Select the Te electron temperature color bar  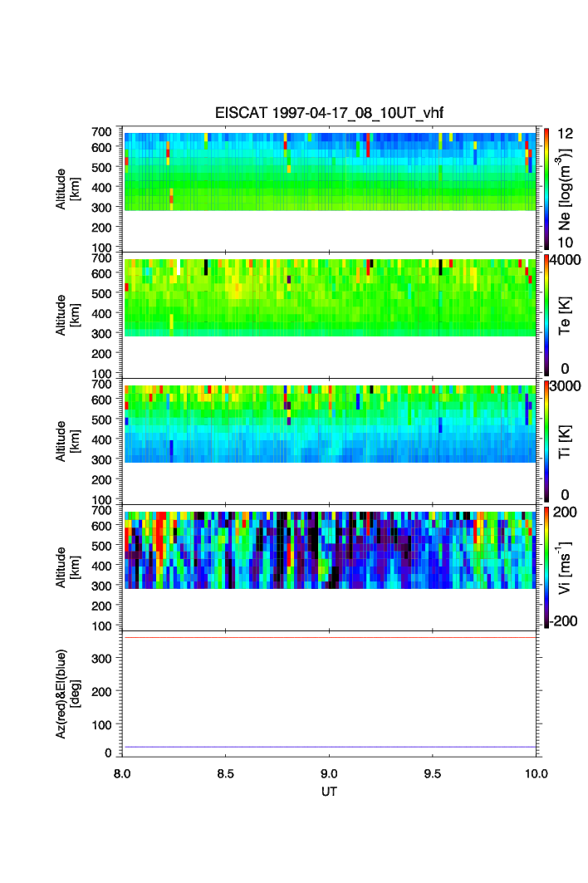tap(546, 315)
